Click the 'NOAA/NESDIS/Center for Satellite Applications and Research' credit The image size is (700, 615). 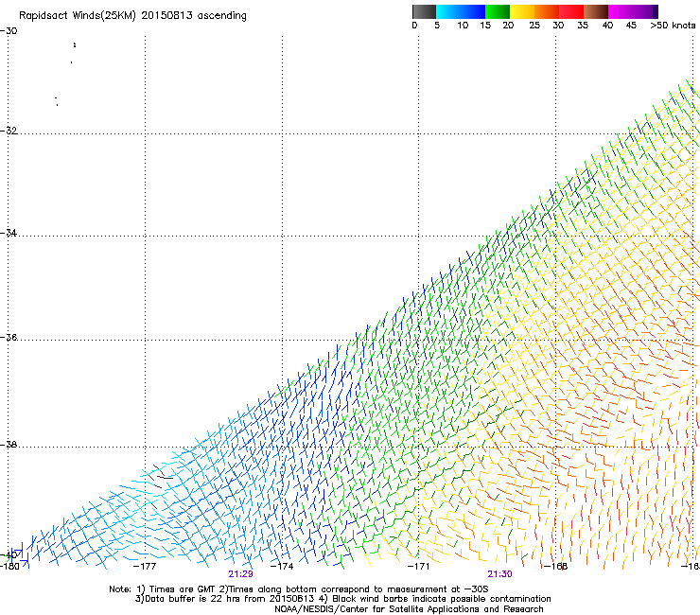point(409,609)
